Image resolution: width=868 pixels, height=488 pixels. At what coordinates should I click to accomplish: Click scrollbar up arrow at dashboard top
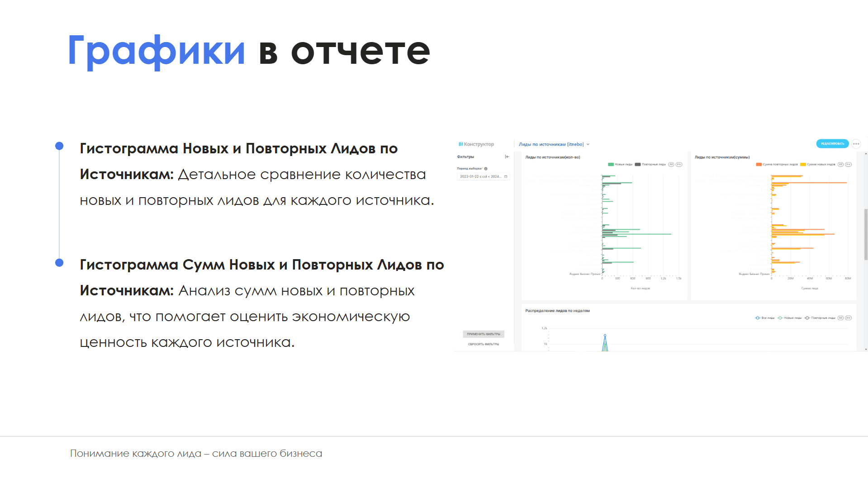coord(866,154)
